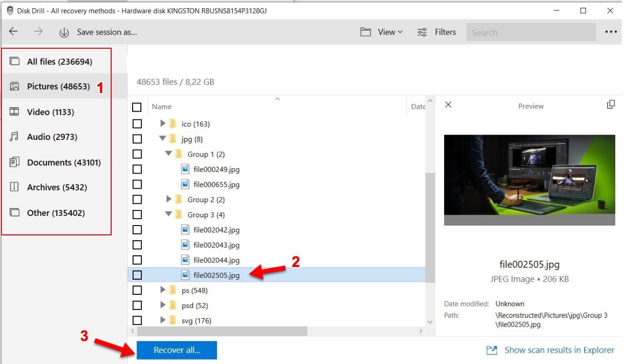Collapse the jpg folder tree

pyautogui.click(x=163, y=139)
